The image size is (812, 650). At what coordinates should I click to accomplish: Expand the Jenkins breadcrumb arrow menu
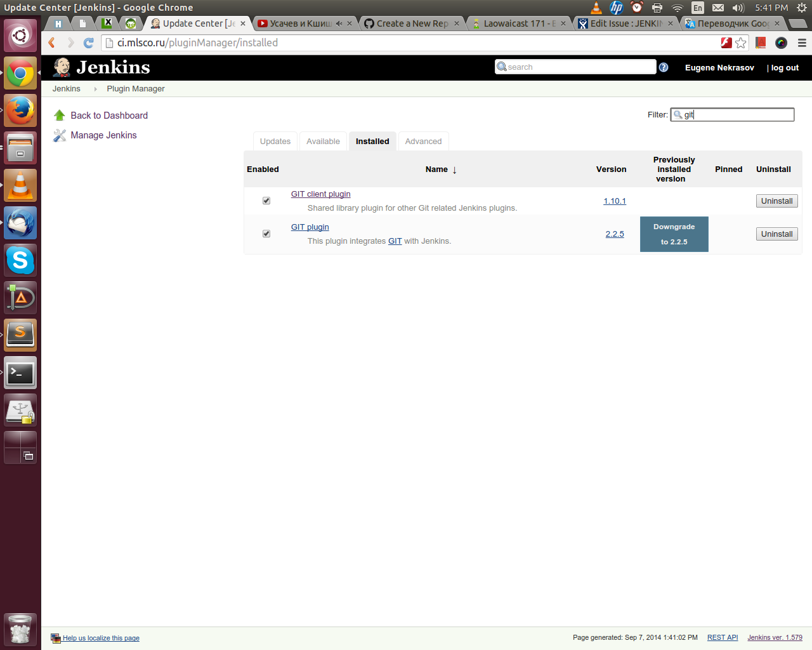(95, 89)
